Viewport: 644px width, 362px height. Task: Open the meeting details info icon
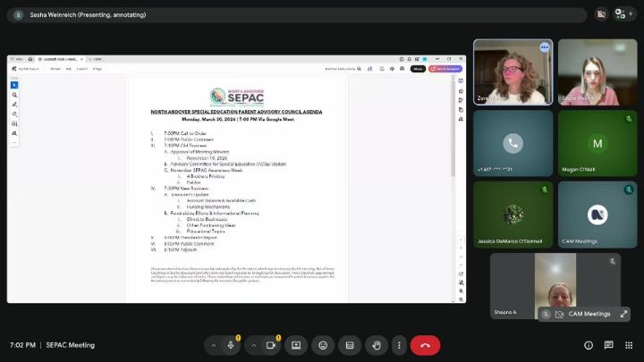589,345
